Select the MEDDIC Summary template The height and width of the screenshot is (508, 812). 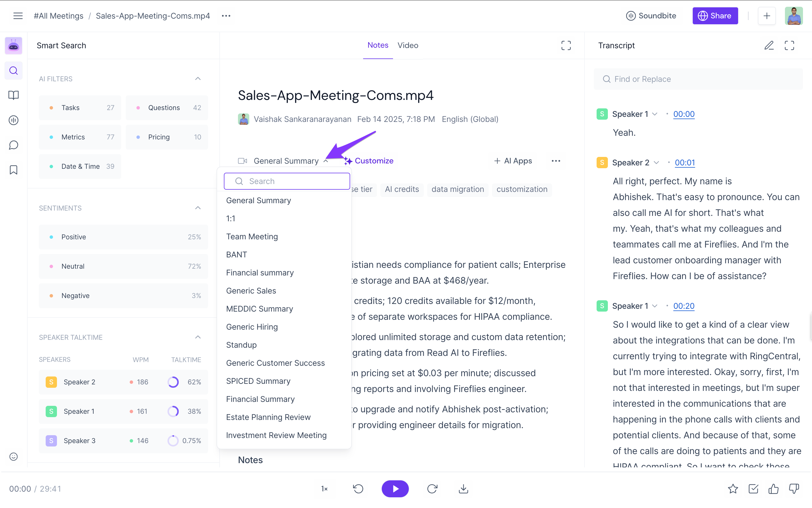pos(259,309)
